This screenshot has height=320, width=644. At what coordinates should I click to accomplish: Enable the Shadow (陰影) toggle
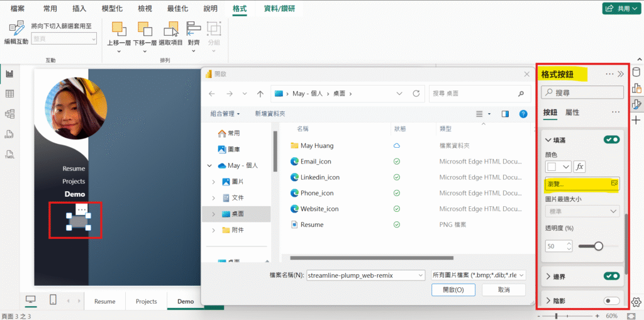pyautogui.click(x=611, y=301)
